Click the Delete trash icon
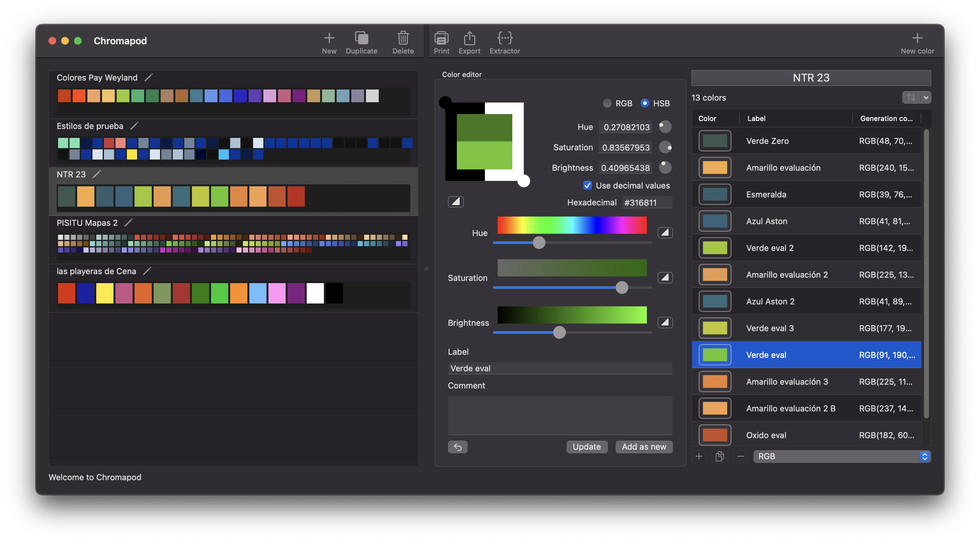 pos(403,38)
